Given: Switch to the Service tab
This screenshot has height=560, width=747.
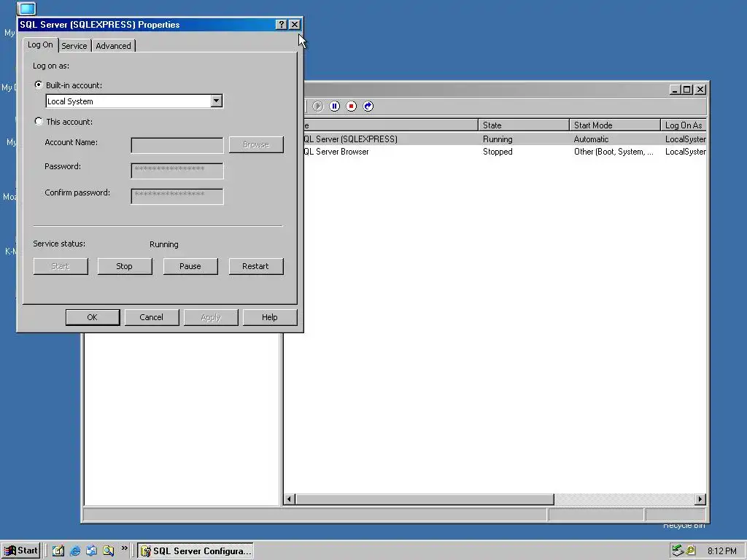Looking at the screenshot, I should [x=74, y=46].
